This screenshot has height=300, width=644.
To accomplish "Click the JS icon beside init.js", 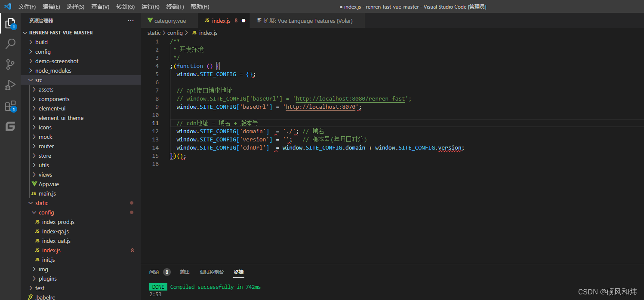I will click(x=37, y=260).
